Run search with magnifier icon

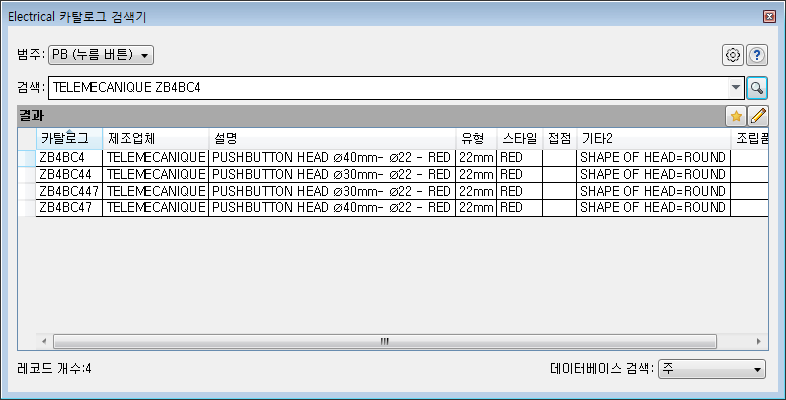(x=757, y=88)
